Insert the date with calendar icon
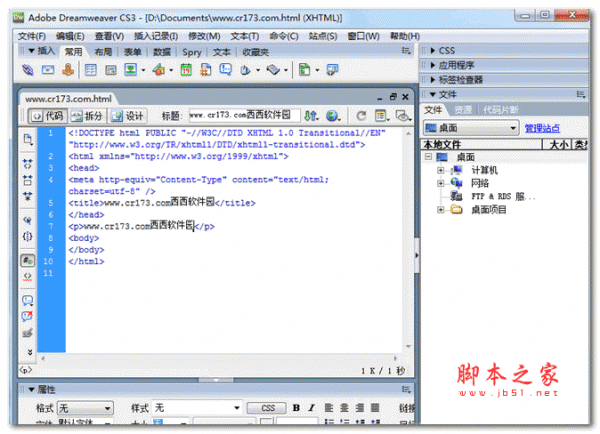600x434 pixels. (x=186, y=70)
